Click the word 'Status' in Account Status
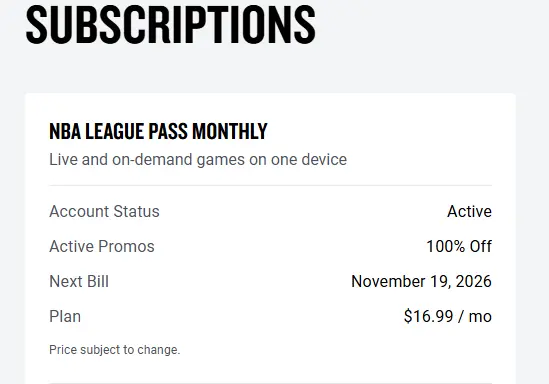 (137, 211)
